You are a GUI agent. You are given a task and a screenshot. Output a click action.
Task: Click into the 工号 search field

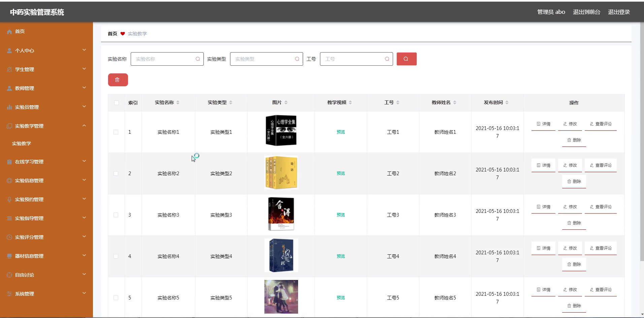pos(356,59)
